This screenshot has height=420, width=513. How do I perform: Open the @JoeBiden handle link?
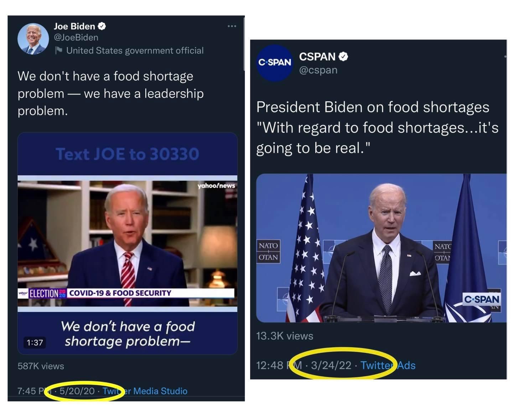click(76, 37)
